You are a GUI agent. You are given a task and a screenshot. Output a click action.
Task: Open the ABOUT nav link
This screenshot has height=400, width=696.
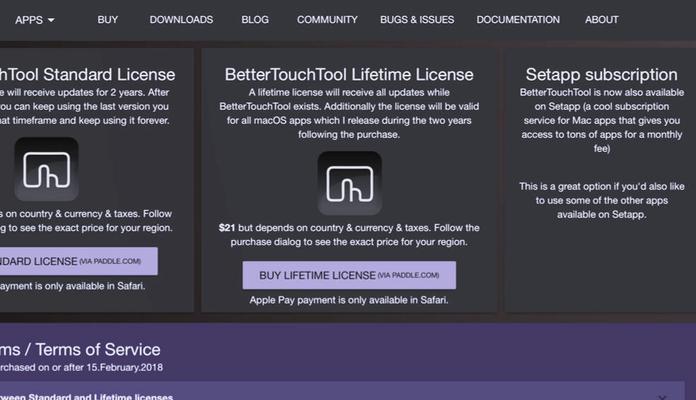click(601, 20)
